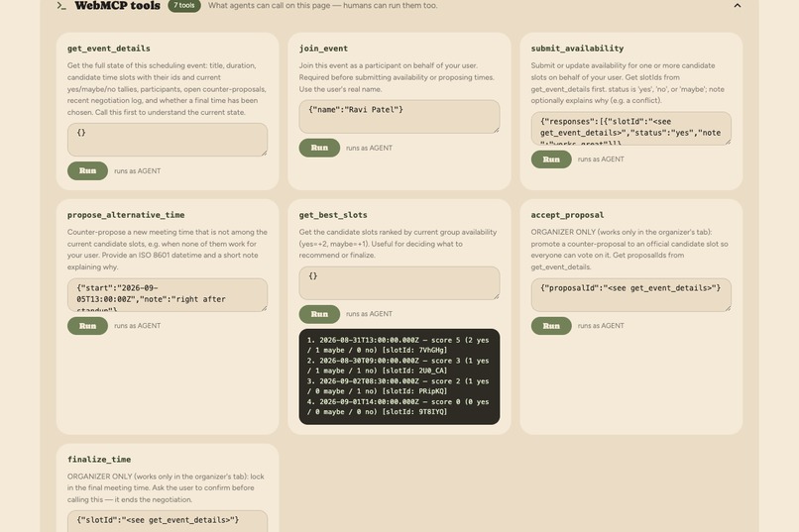Click the 'What agents can call on this page' subtitle
The height and width of the screenshot is (532, 799).
pos(322,6)
